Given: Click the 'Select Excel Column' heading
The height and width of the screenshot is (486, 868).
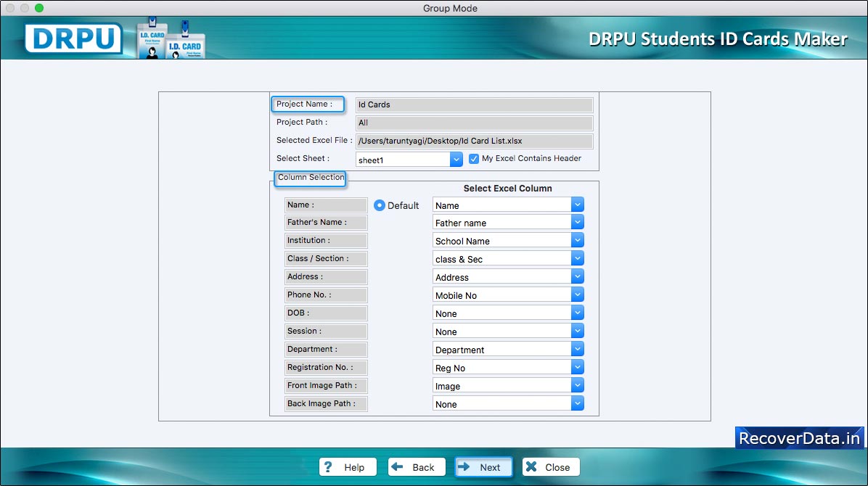Looking at the screenshot, I should (x=507, y=188).
